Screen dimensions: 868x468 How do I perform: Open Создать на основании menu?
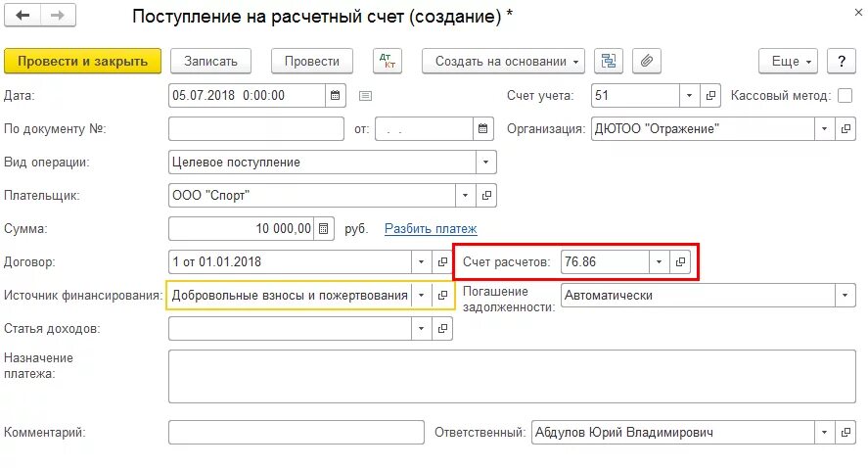pos(503,61)
